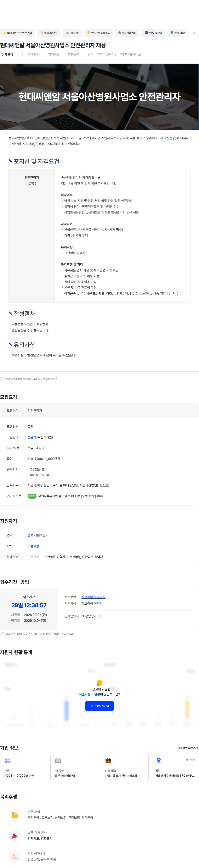Click info icon beside 마감일은 기업의 사정으로 notice

pyautogui.click(x=3, y=634)
